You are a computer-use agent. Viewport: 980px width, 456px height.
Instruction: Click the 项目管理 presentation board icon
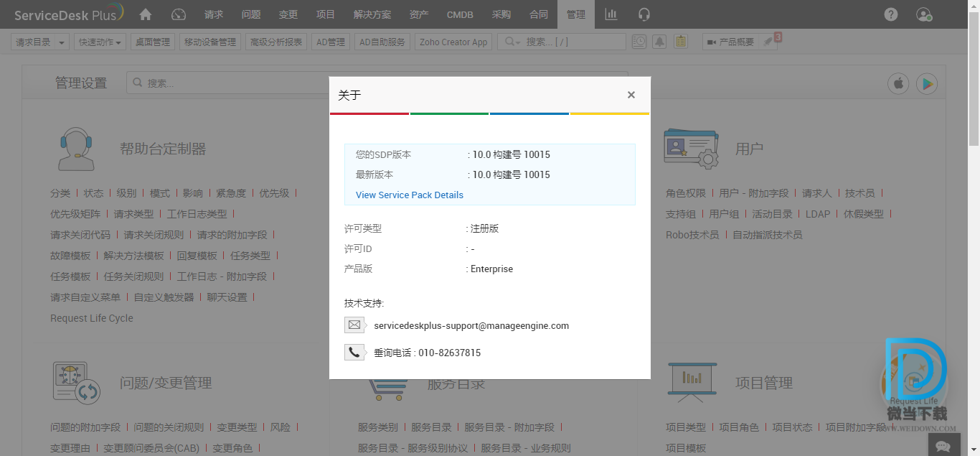point(692,382)
